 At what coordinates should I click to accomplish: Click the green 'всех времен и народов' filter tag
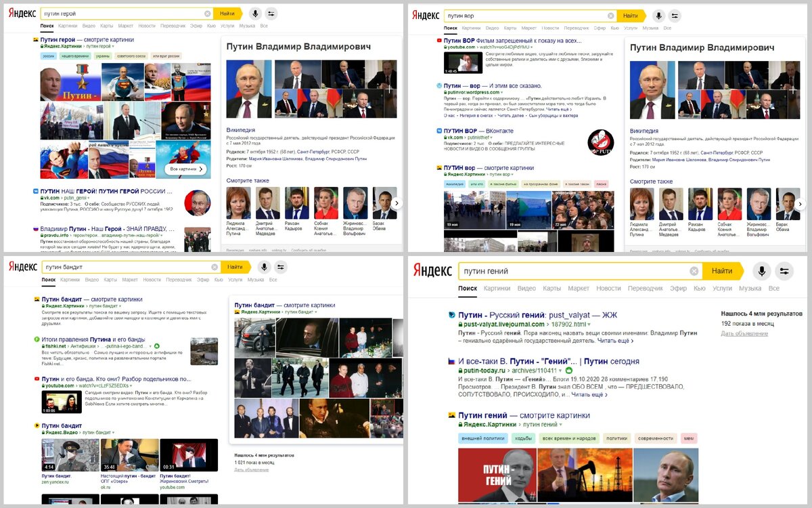570,438
